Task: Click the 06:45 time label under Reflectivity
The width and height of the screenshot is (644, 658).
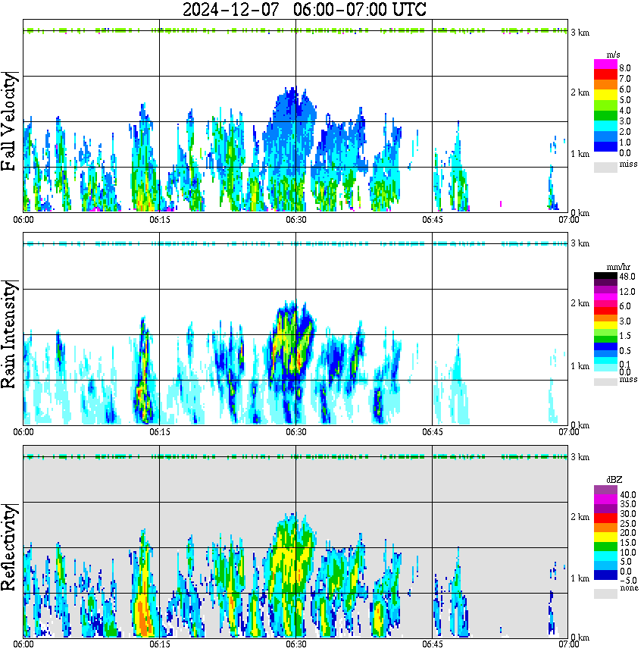Action: click(x=433, y=644)
